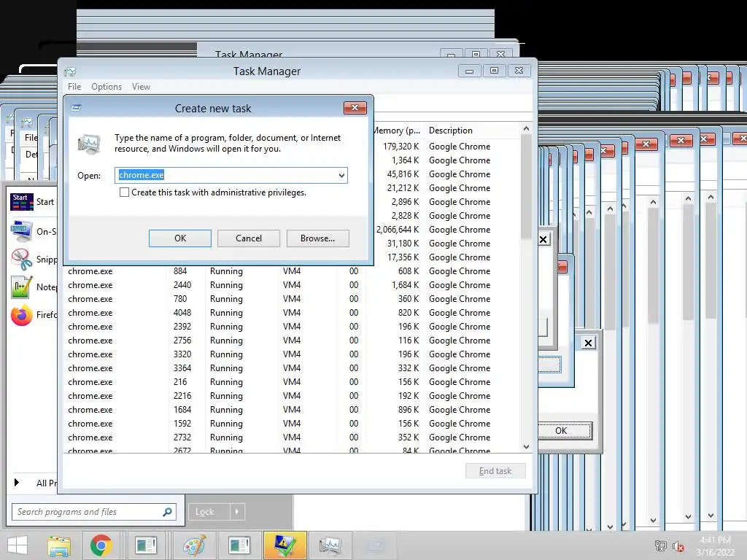This screenshot has width=747, height=560.
Task: Close the Create new task dialog
Action: [355, 108]
